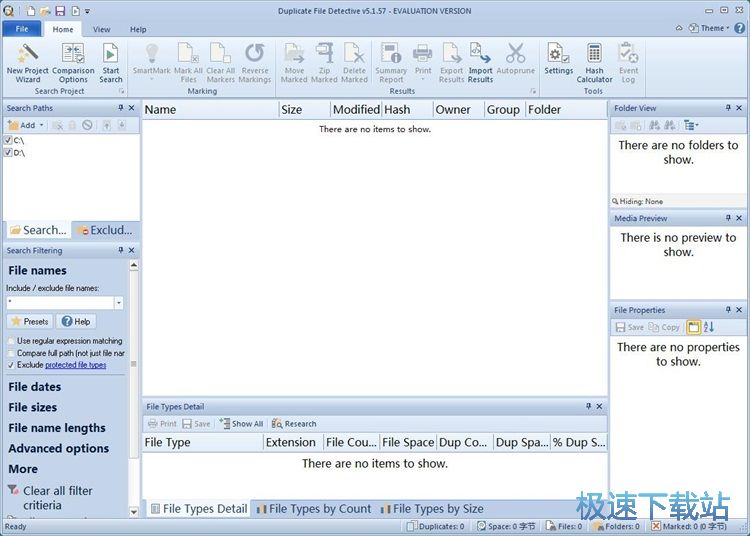Switch to the Help ribbon tab
The image size is (750, 536).
[138, 29]
